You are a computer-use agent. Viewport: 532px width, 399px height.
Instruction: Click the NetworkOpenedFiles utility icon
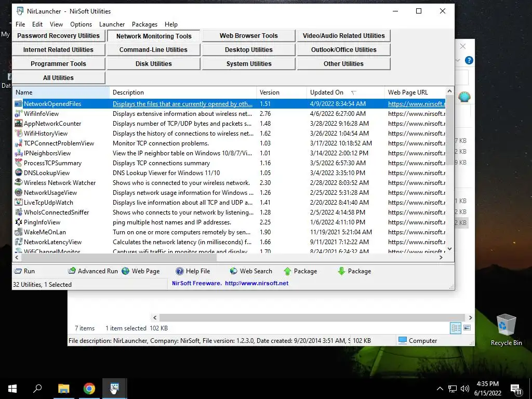(x=18, y=104)
